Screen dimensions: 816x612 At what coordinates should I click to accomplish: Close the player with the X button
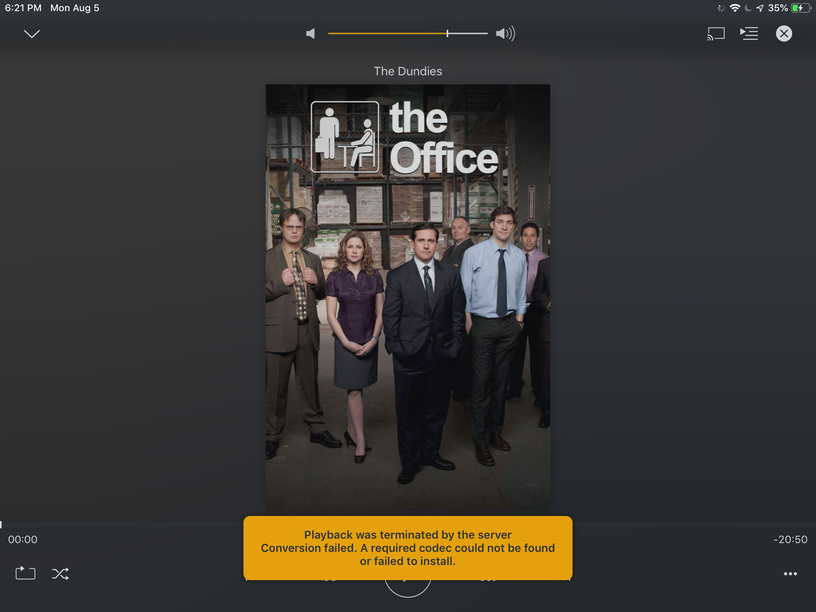point(784,34)
